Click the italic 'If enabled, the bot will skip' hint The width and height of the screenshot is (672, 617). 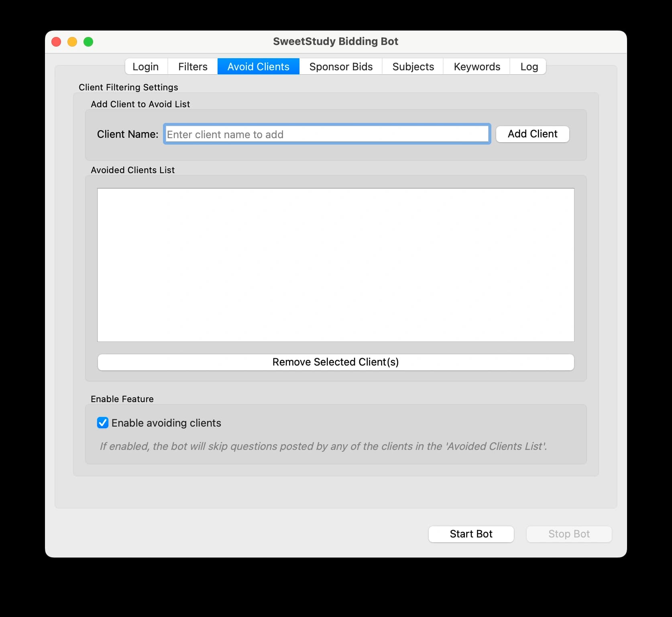[323, 446]
